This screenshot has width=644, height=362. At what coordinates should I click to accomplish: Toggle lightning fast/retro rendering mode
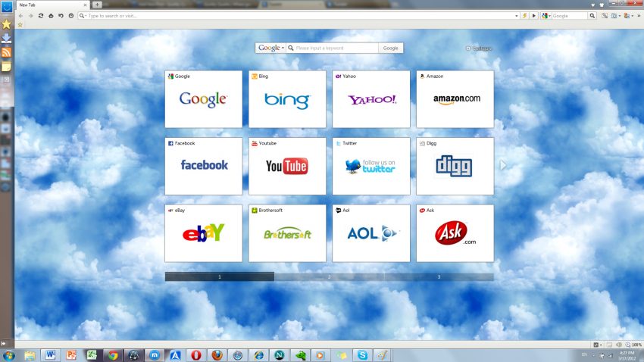pyautogui.click(x=524, y=16)
